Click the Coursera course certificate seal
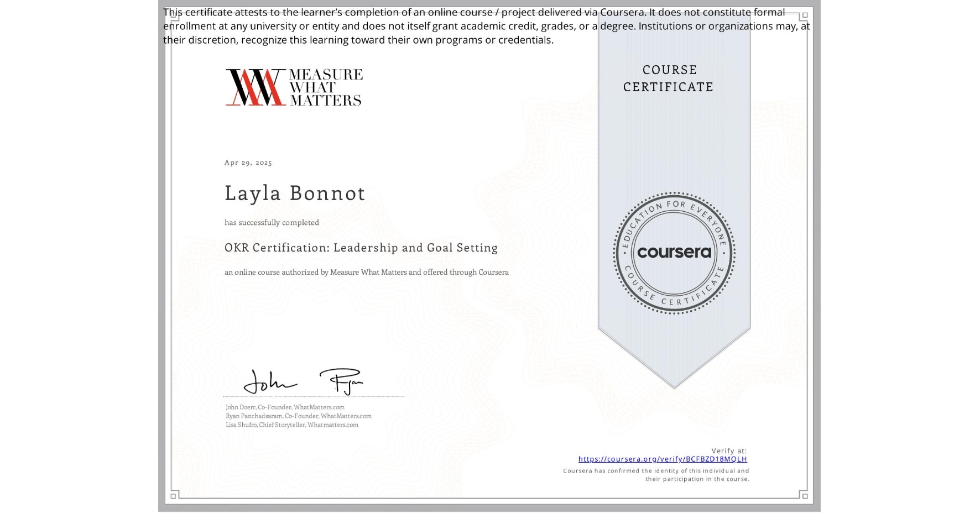Viewport: 980px width, 513px height. pos(674,253)
